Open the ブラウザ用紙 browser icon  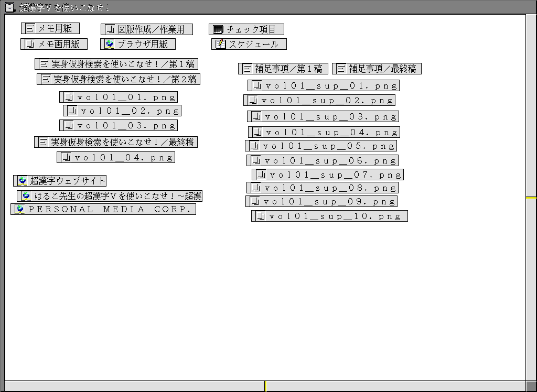coord(110,44)
